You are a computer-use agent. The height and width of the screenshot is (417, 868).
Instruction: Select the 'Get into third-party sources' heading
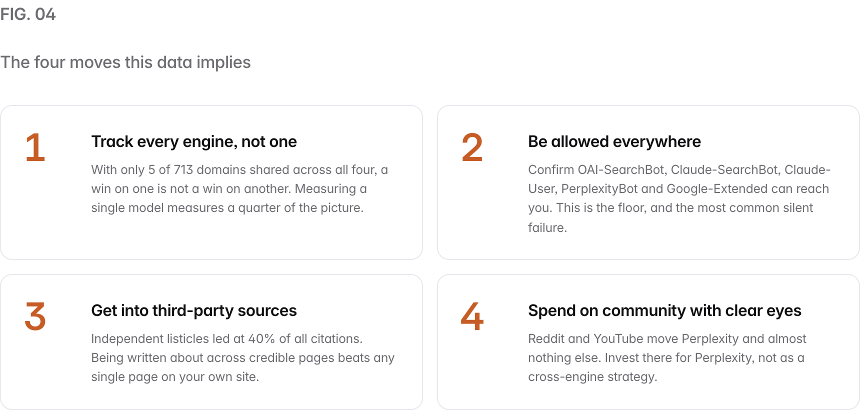click(194, 311)
